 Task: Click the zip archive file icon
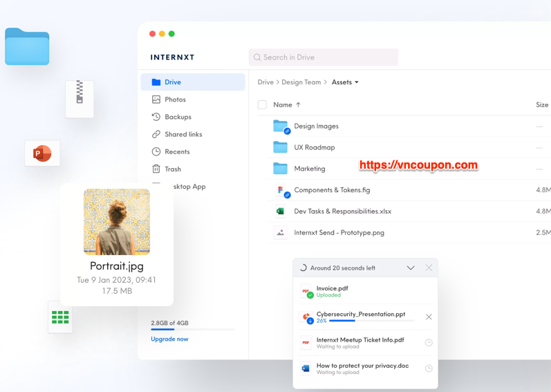click(x=80, y=99)
